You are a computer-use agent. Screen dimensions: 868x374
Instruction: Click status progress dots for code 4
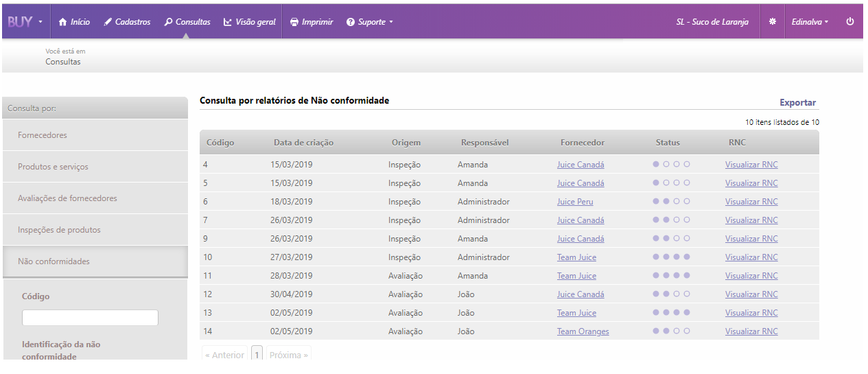coord(671,164)
